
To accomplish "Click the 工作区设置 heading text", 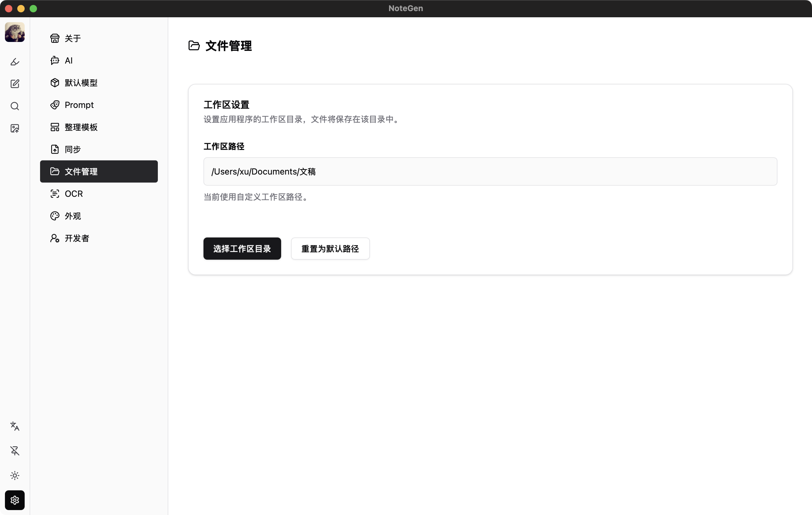I will (x=226, y=105).
